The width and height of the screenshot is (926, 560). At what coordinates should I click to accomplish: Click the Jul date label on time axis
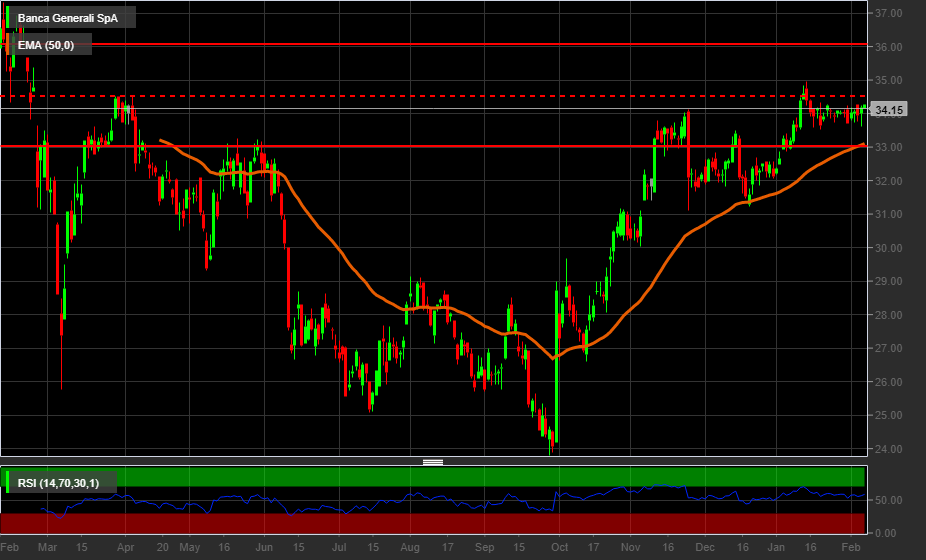(339, 547)
